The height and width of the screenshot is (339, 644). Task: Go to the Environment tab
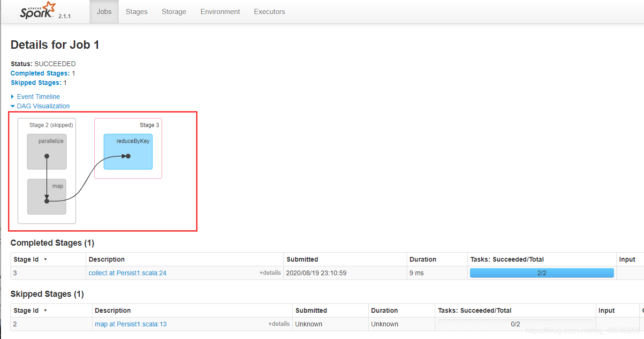pos(220,12)
